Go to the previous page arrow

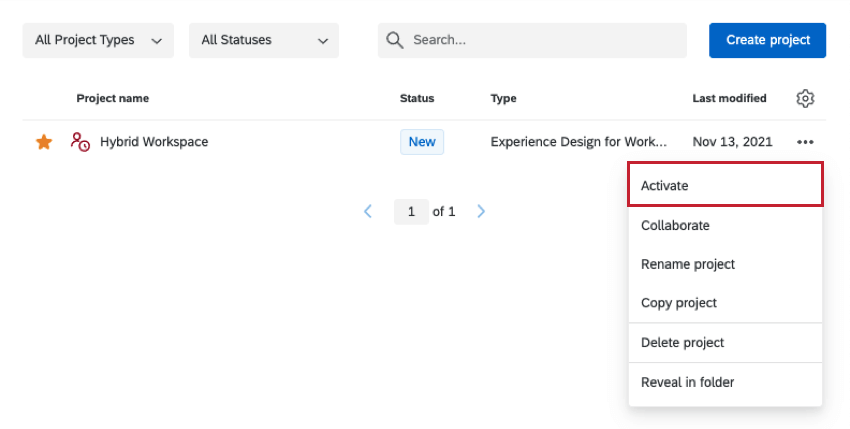368,212
